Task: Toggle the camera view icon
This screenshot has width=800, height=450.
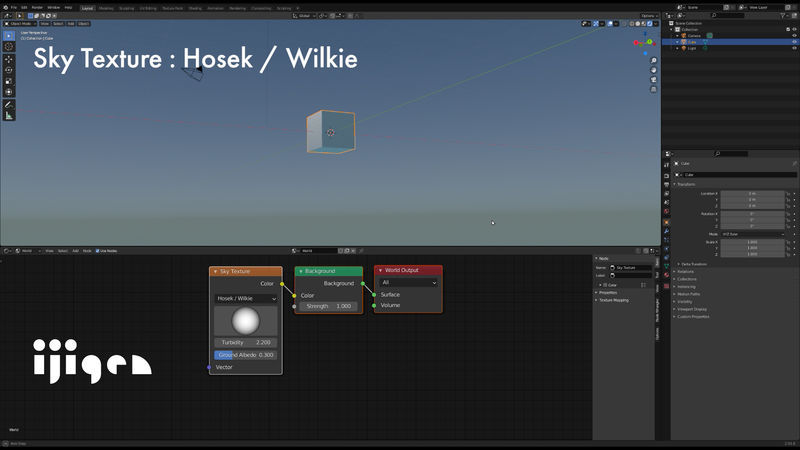Action: (654, 80)
